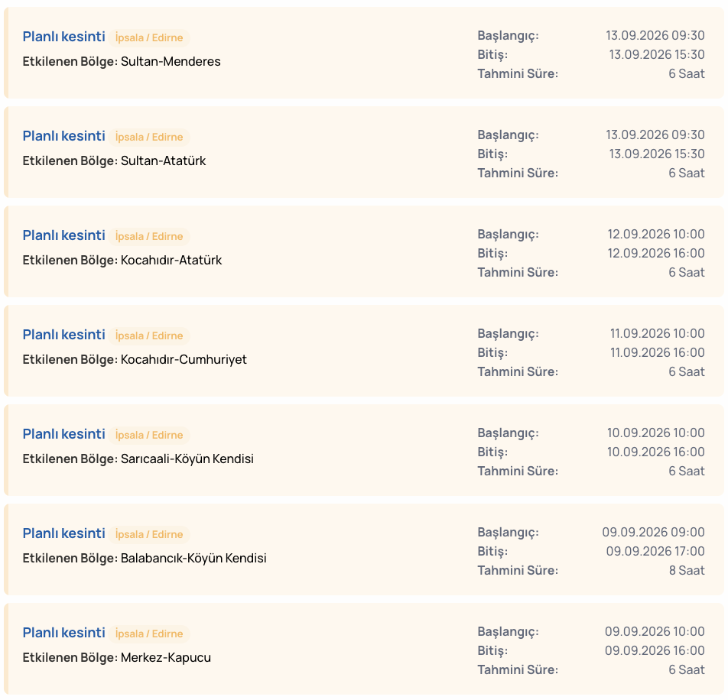The height and width of the screenshot is (700, 728).
Task: Click İpsala / Edirne tag on Merkez-Kapucu card
Action: click(x=149, y=634)
